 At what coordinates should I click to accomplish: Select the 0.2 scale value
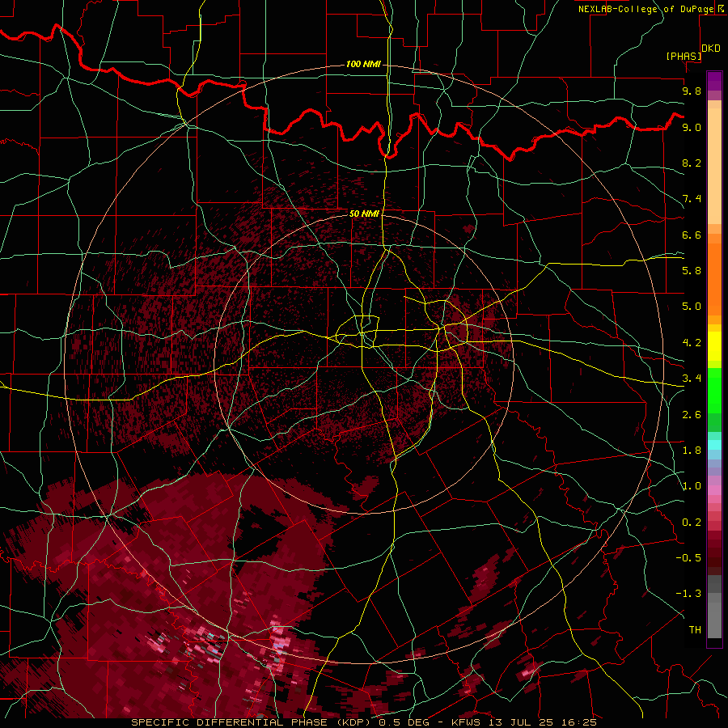coord(692,523)
